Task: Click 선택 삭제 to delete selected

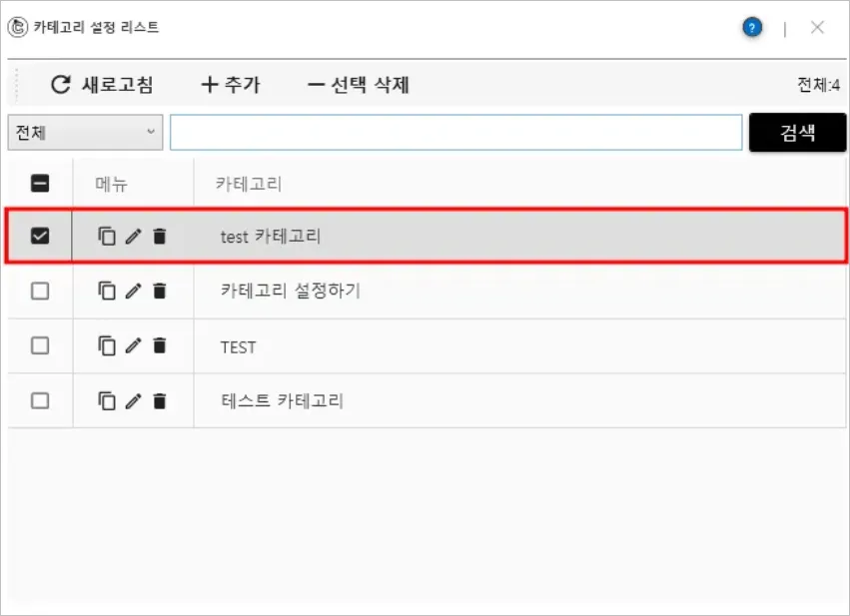Action: tap(359, 85)
